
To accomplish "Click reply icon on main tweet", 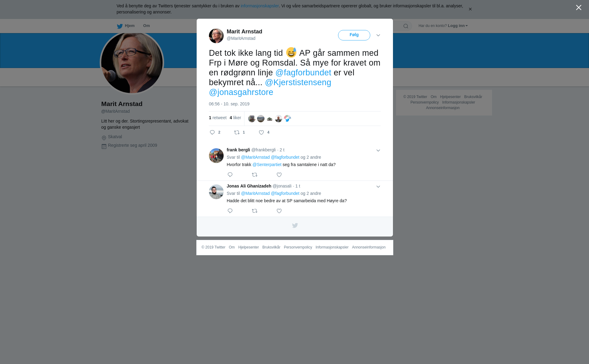I will coord(212,132).
